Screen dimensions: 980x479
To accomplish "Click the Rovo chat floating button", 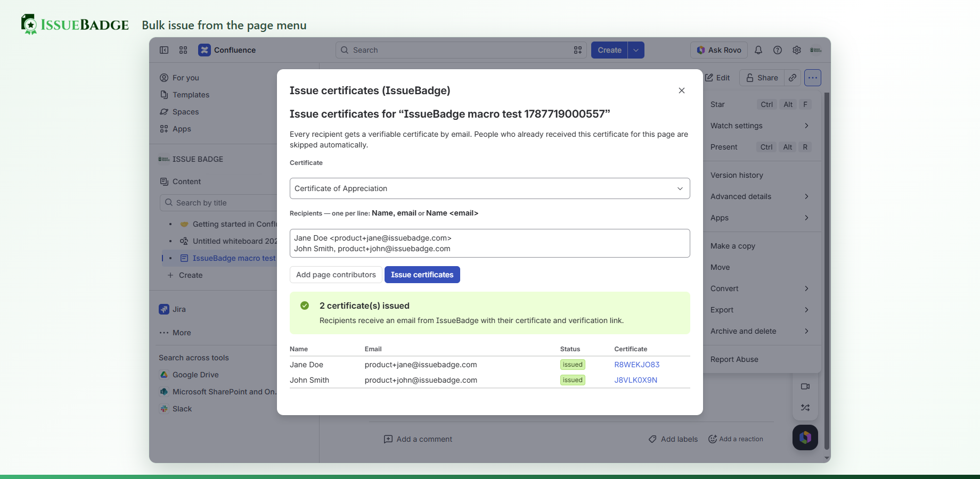I will 805,437.
